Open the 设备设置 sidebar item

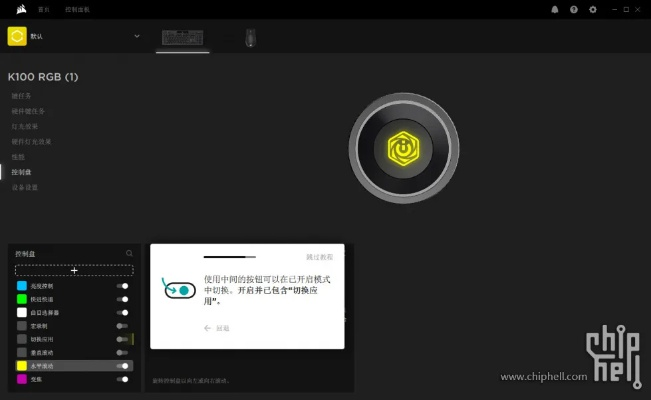click(x=24, y=187)
